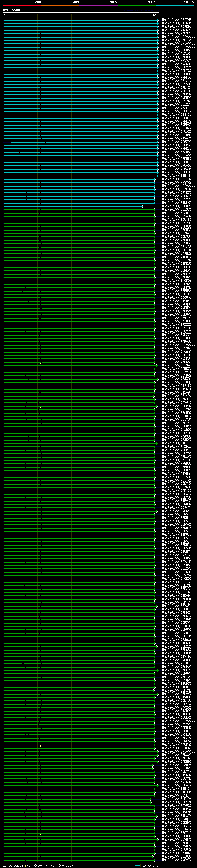Click yellow triangle icon in gaps legend
This screenshot has height=868, width=197.
point(25,865)
